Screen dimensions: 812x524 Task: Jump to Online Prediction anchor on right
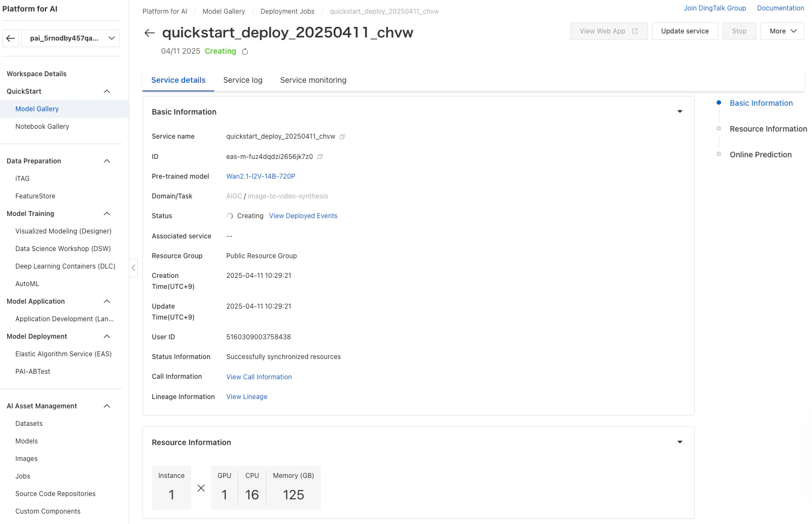click(760, 155)
